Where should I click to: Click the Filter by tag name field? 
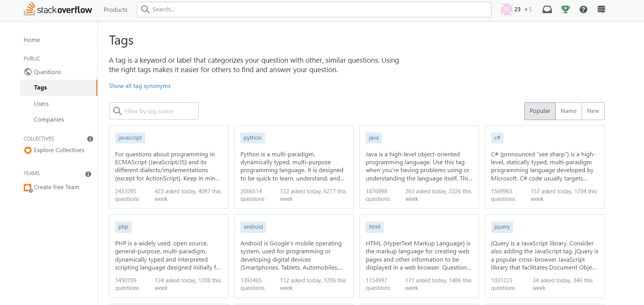(x=154, y=111)
